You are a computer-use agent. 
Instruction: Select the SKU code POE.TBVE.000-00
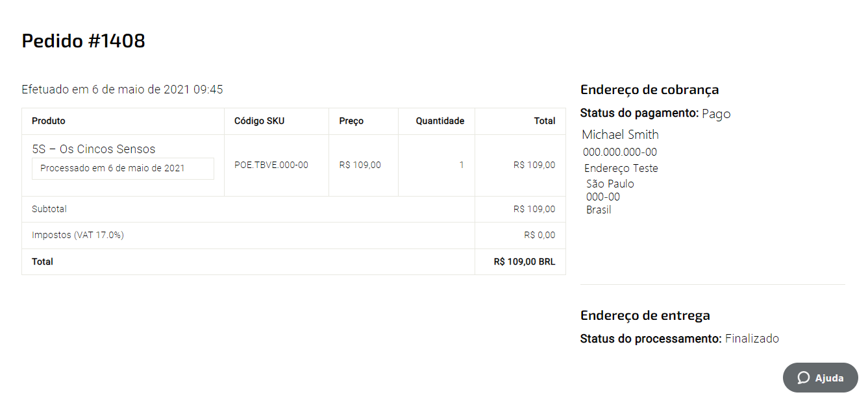[x=271, y=165]
